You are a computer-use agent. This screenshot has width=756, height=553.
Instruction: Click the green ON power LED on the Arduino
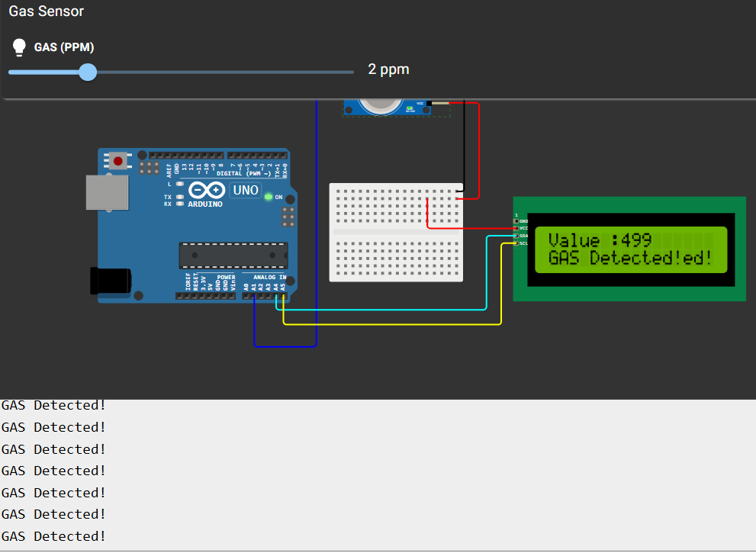coord(268,198)
